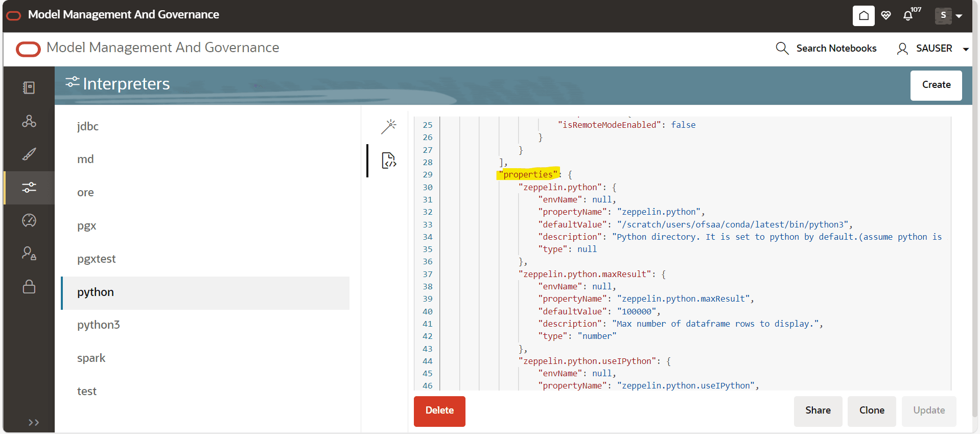Switch to the JSON code file view
This screenshot has height=434, width=980.
pyautogui.click(x=389, y=161)
